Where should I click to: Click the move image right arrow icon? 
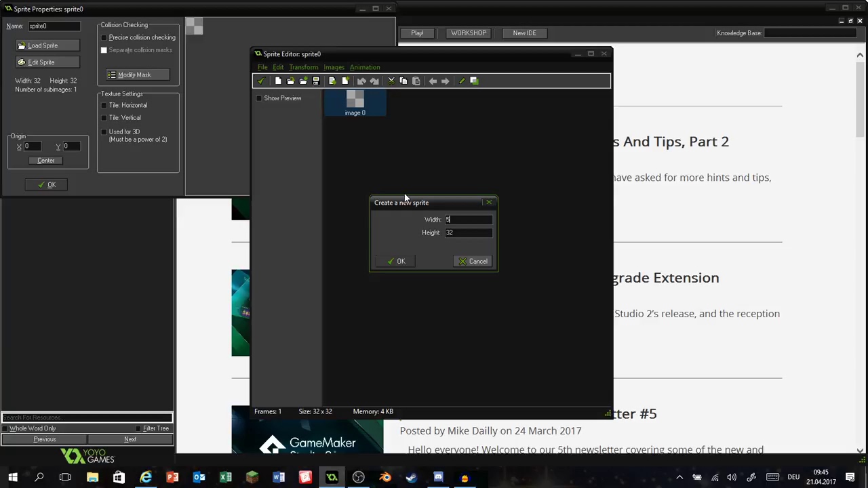[446, 81]
